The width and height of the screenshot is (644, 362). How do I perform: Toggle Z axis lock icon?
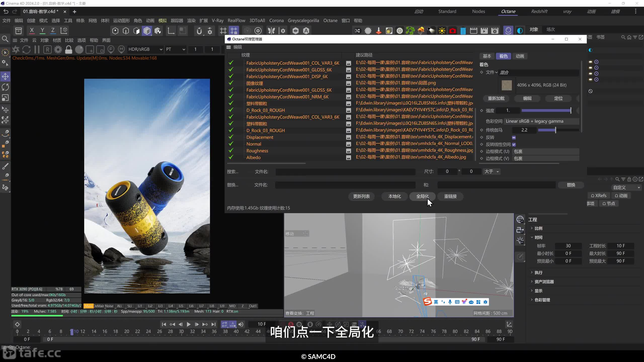point(53,31)
